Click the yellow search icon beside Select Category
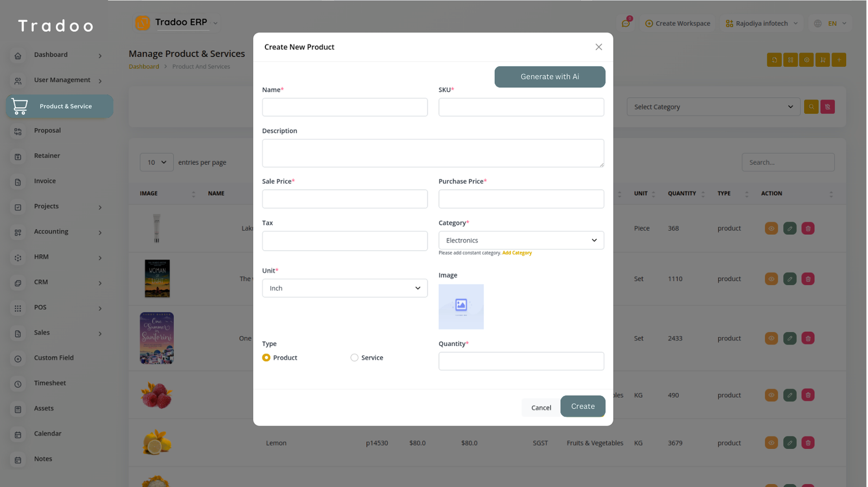This screenshot has height=487, width=868. click(x=811, y=107)
